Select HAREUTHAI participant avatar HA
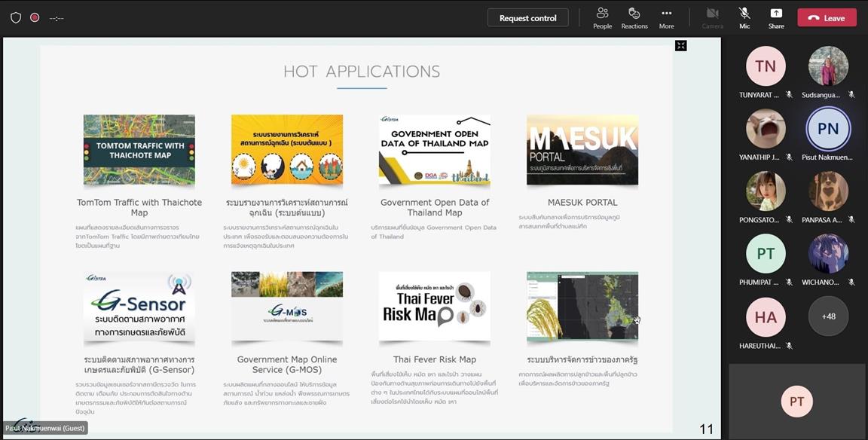This screenshot has width=868, height=440. [766, 316]
